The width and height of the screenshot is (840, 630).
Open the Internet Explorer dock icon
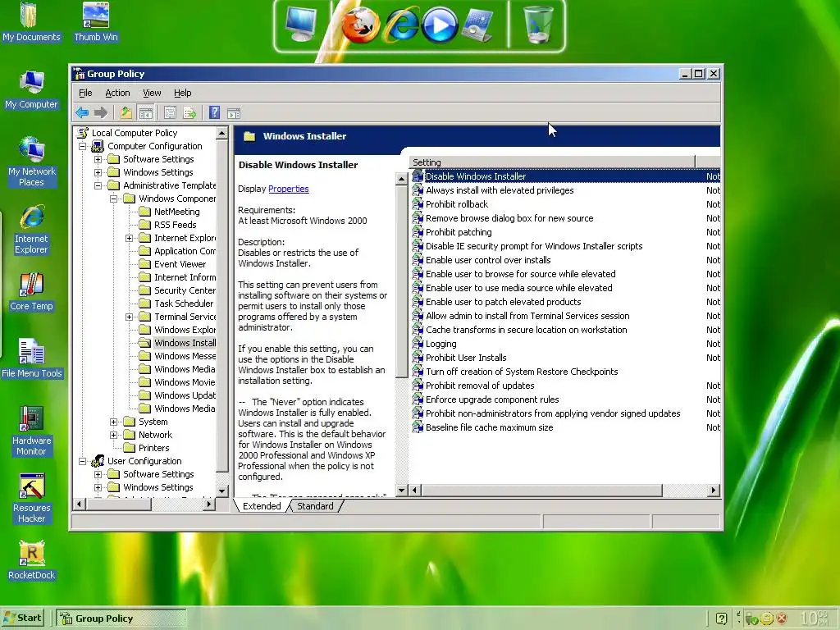click(x=400, y=25)
